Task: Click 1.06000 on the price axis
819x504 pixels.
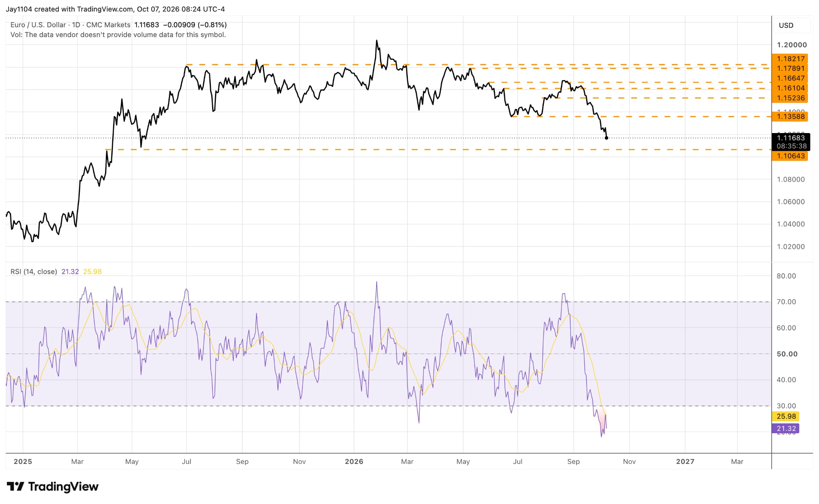Action: click(791, 202)
